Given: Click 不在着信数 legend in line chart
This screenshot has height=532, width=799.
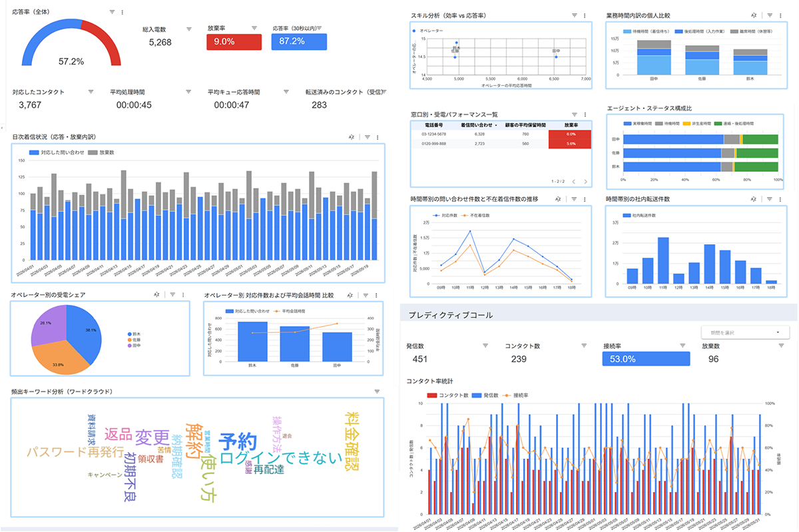Looking at the screenshot, I should point(475,215).
